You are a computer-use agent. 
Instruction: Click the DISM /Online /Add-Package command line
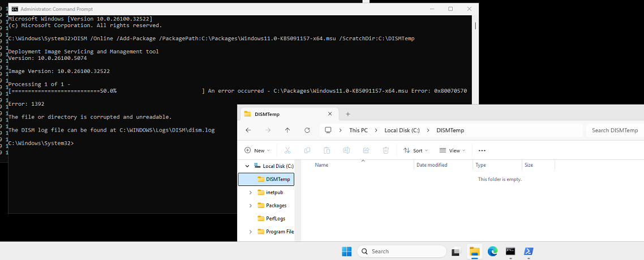click(212, 38)
